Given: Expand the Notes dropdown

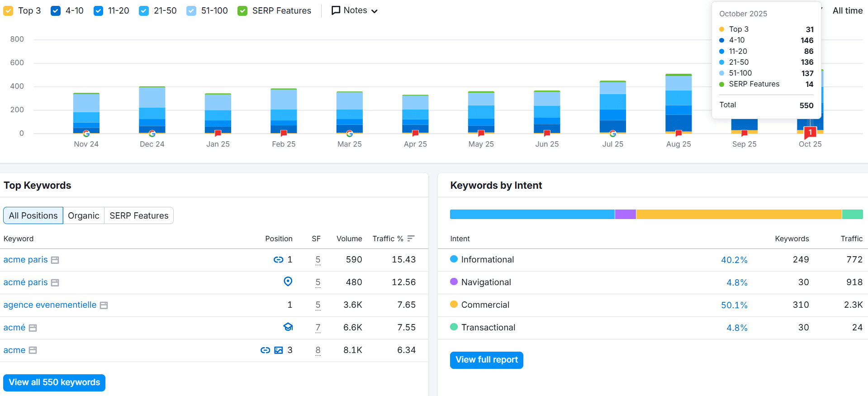Looking at the screenshot, I should (x=355, y=10).
